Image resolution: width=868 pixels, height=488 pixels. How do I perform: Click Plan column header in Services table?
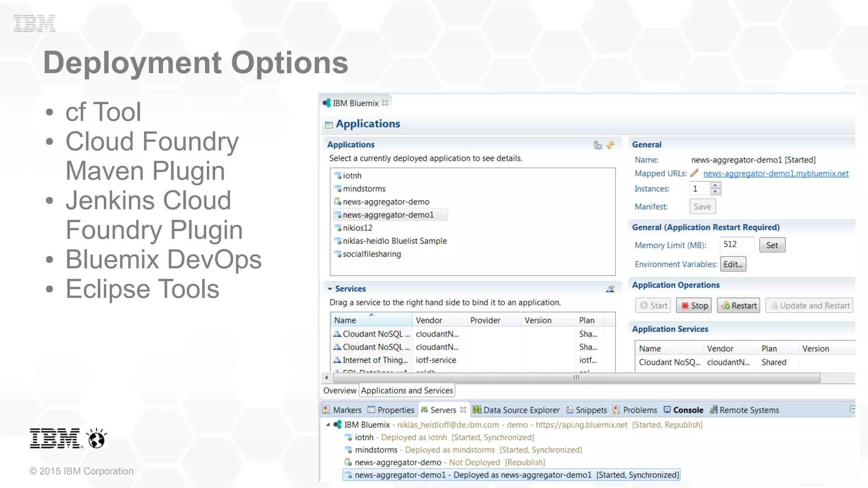pos(590,320)
